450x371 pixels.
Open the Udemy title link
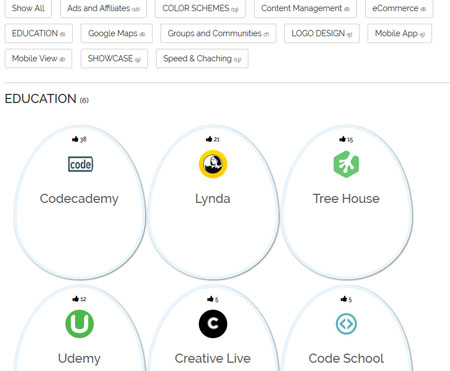pos(79,358)
